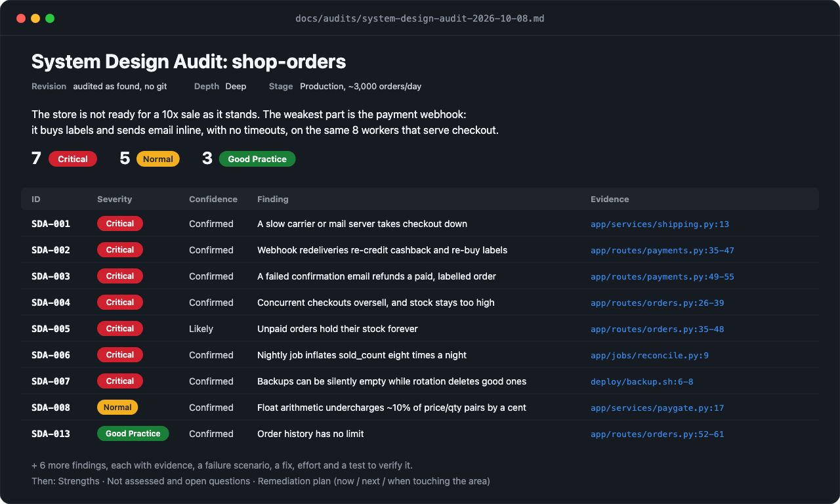Click finding 'Nightly job inflates sold_count eight times a night'
Image resolution: width=840 pixels, height=504 pixels.
point(362,355)
